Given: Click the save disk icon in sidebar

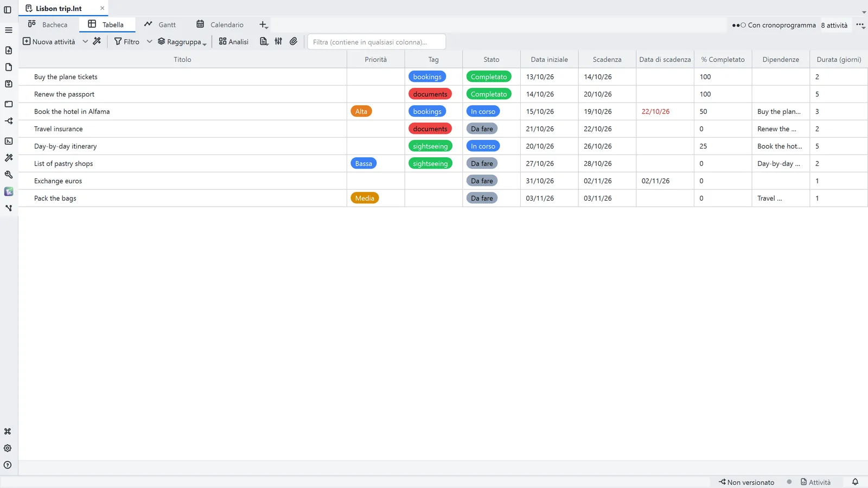Looking at the screenshot, I should (x=8, y=84).
